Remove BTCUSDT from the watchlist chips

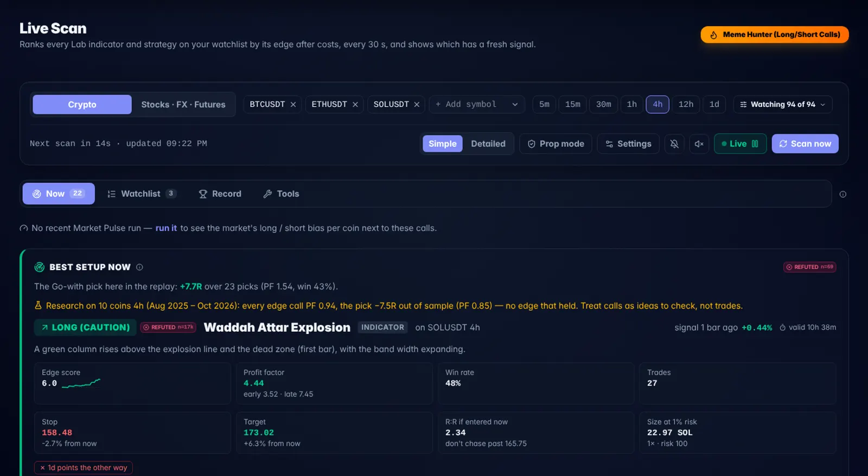point(293,105)
